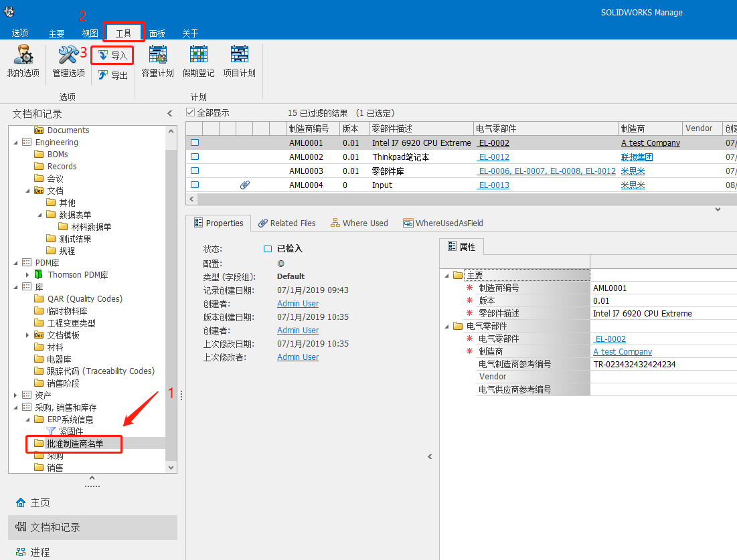Open 容量计划 capacity planning
This screenshot has width=737, height=560.
point(158,62)
